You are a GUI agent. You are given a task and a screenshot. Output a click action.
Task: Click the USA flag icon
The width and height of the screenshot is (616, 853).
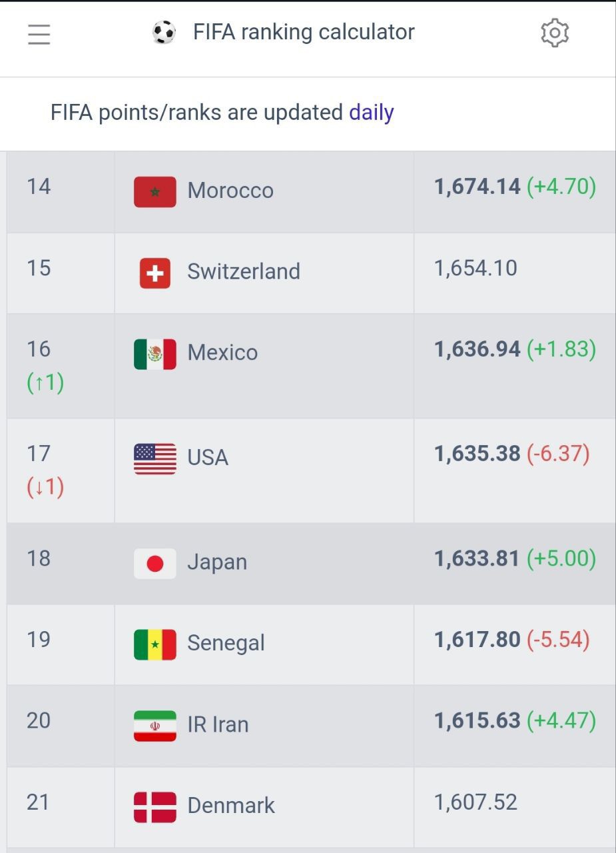(x=154, y=459)
